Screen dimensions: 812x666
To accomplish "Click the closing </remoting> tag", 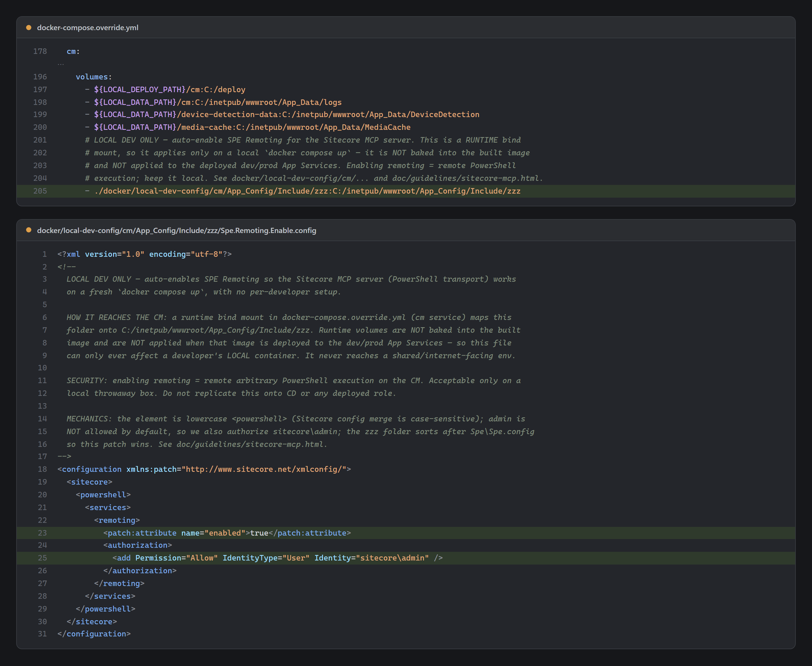I will pyautogui.click(x=119, y=583).
